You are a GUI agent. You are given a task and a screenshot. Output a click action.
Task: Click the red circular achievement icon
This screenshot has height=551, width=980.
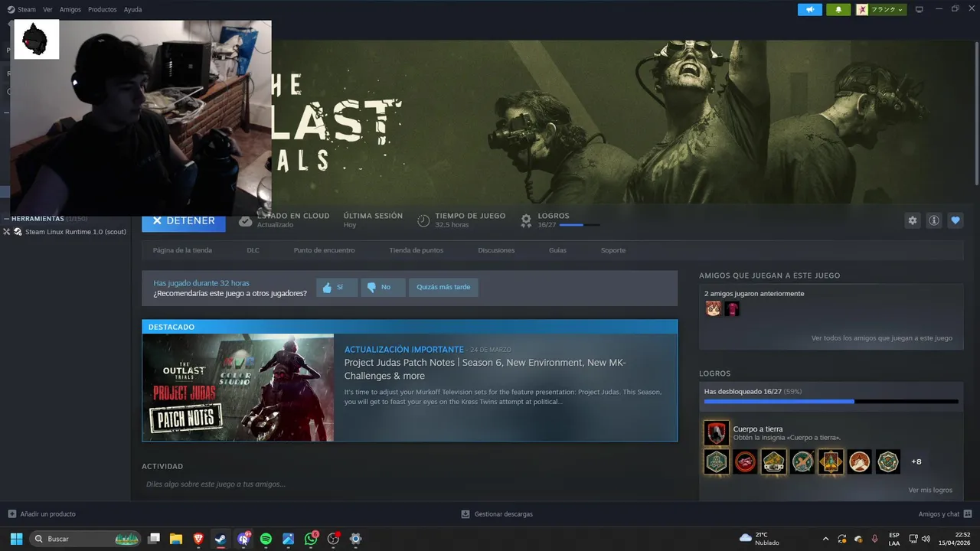pyautogui.click(x=745, y=461)
